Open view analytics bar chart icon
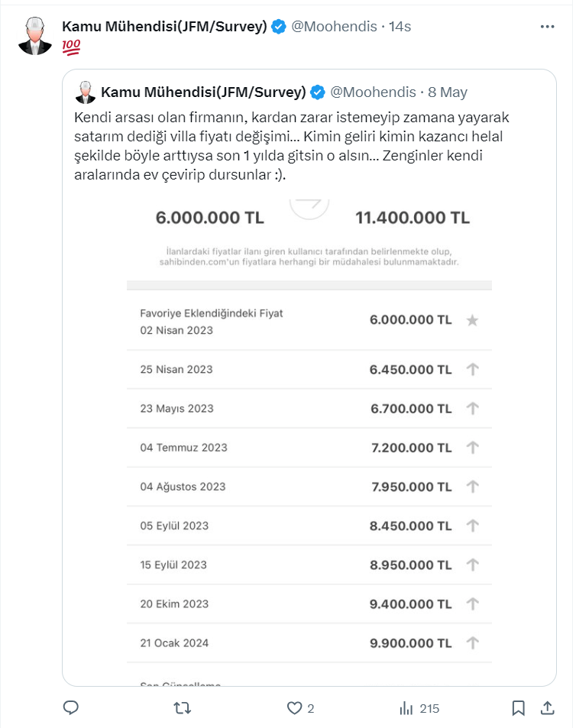576x728 pixels. (x=406, y=708)
